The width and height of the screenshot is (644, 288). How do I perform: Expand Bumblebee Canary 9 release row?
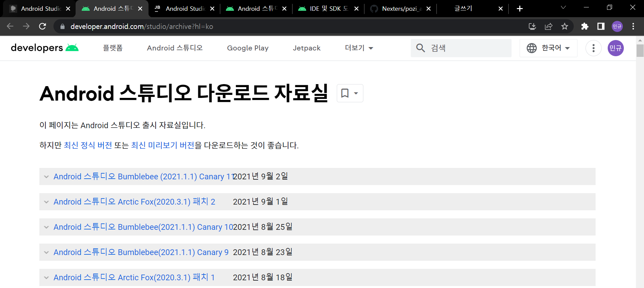point(317,252)
